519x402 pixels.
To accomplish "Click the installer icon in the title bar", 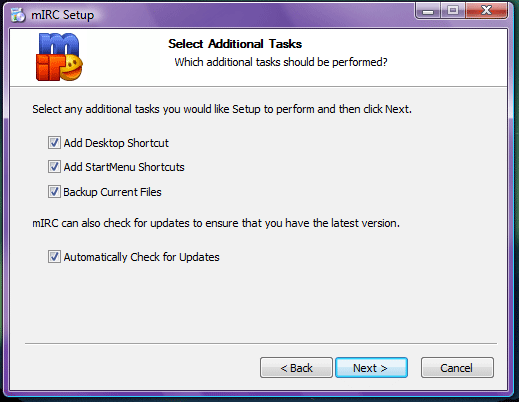I will click(18, 15).
